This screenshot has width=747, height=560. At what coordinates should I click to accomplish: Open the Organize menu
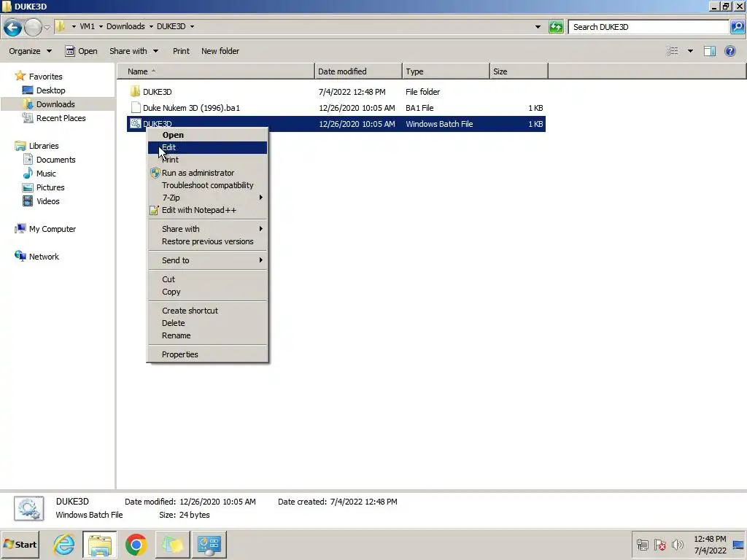[30, 51]
